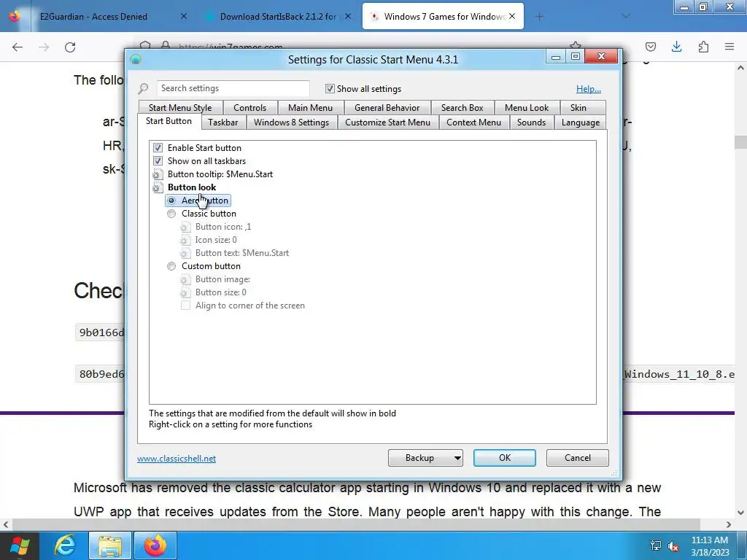Open the Backup dropdown button
The height and width of the screenshot is (560, 747).
tap(425, 458)
